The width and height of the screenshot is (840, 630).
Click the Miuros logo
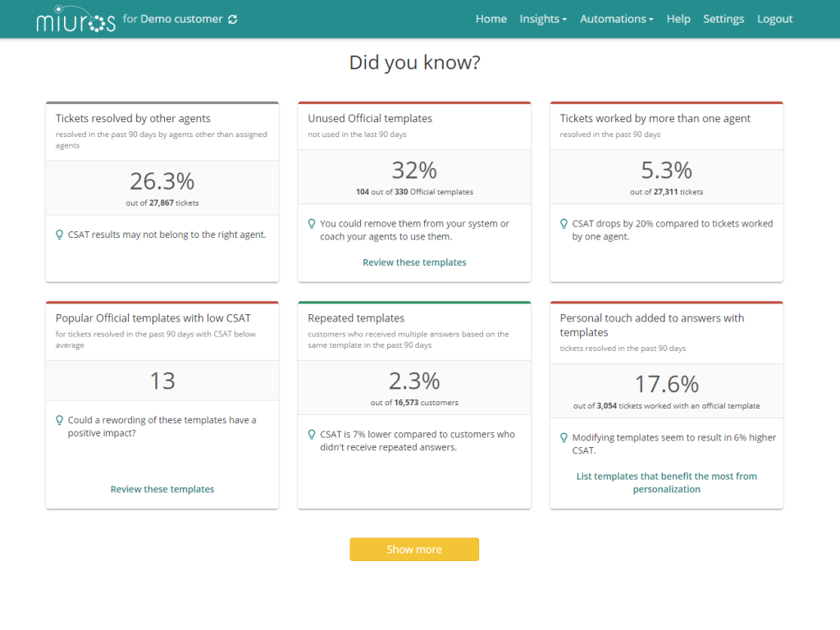click(x=76, y=19)
